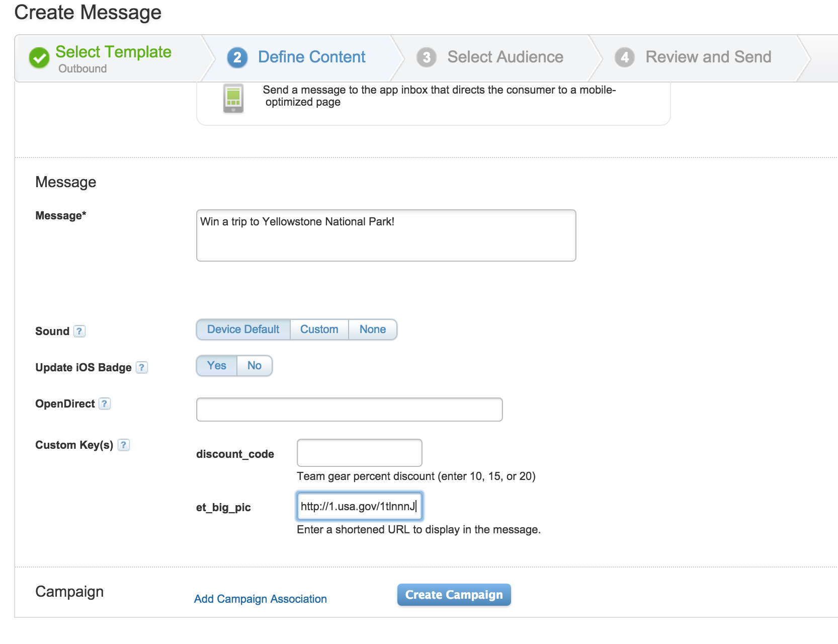Set Sound to None

coord(372,330)
